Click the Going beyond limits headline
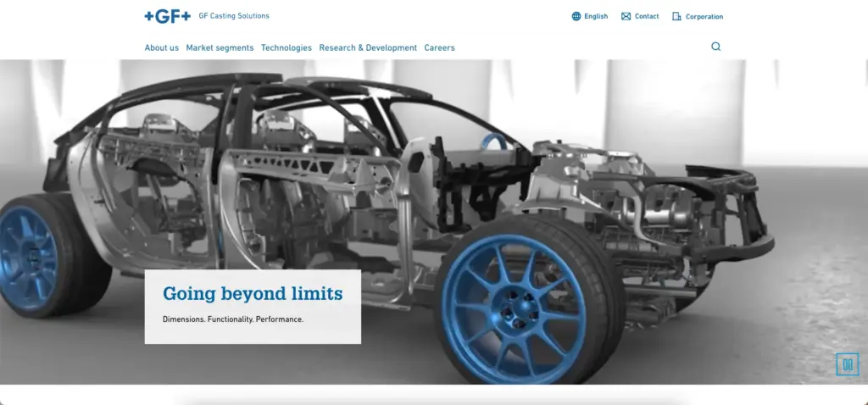The width and height of the screenshot is (868, 405). (253, 294)
